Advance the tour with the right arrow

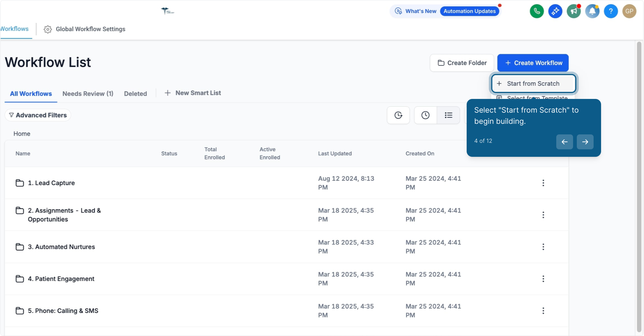(x=585, y=142)
